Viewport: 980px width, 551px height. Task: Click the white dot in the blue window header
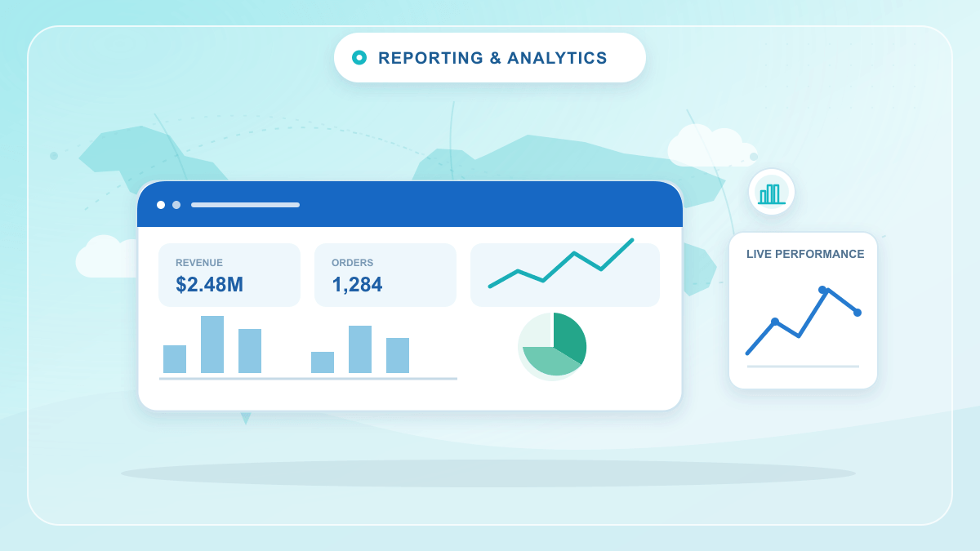coord(161,205)
